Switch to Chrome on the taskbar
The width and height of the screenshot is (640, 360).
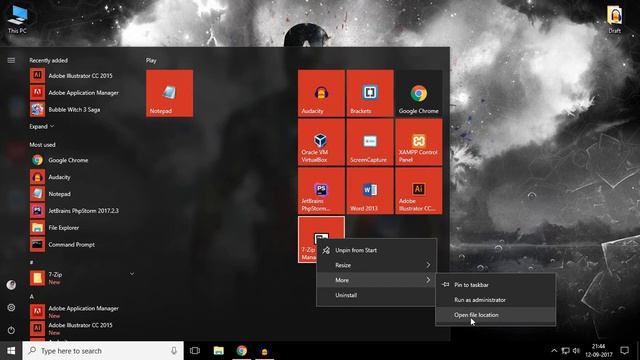(242, 351)
